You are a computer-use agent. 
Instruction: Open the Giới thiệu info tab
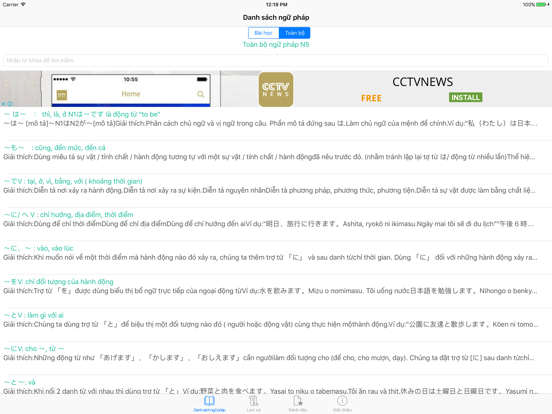pos(342,403)
